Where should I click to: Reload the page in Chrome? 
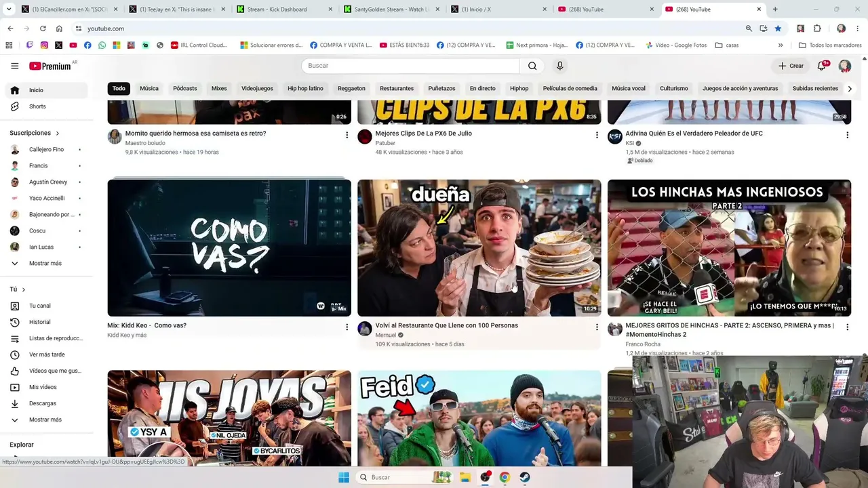43,28
